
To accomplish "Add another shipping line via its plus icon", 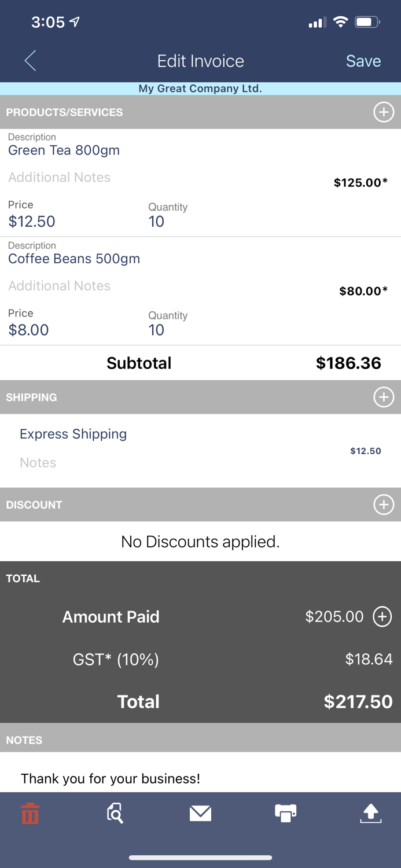I will pyautogui.click(x=384, y=398).
